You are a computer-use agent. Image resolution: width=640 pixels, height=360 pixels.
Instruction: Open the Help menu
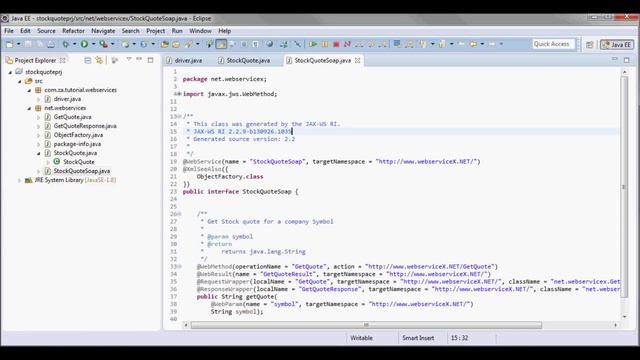224,31
